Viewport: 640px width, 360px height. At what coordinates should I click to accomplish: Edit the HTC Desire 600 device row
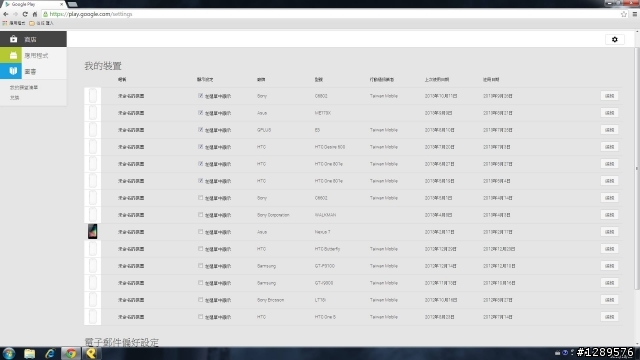pos(609,147)
